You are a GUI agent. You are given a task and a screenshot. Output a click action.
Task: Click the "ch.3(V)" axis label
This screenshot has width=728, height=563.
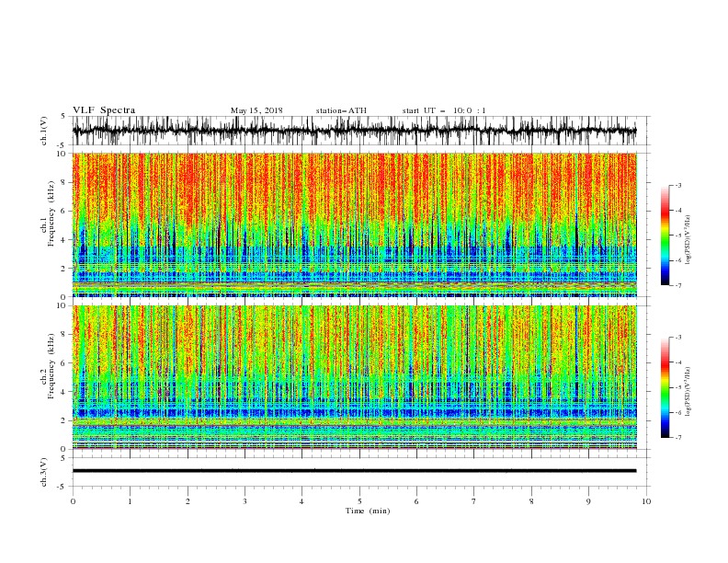[44, 472]
